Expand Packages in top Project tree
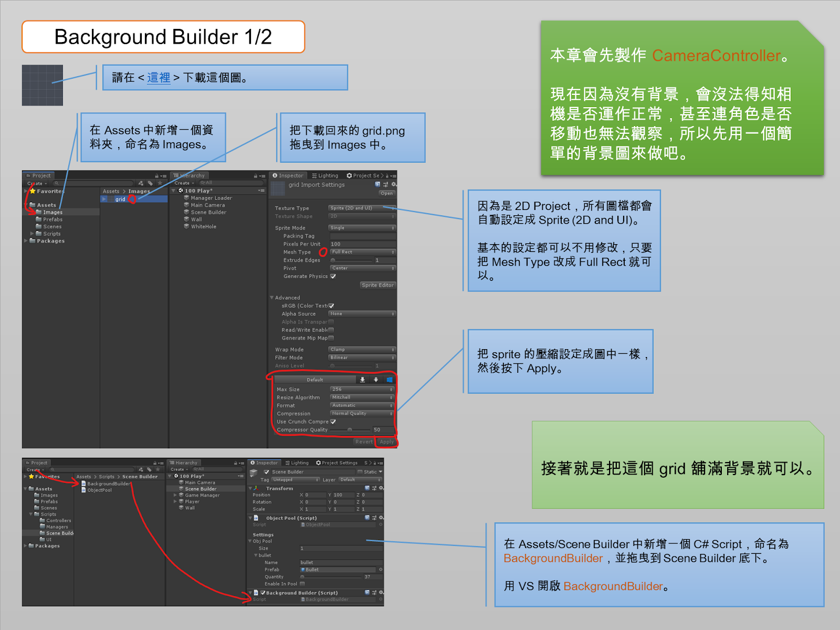The image size is (840, 630). tap(26, 241)
